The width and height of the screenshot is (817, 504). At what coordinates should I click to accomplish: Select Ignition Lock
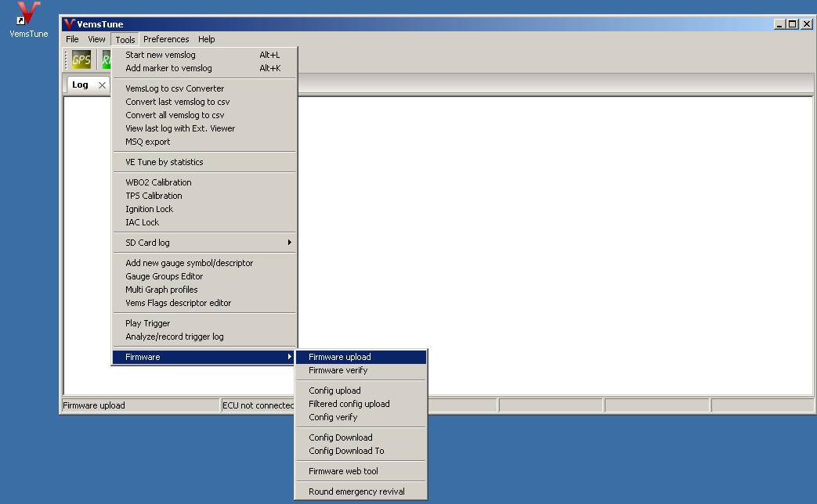coord(204,209)
